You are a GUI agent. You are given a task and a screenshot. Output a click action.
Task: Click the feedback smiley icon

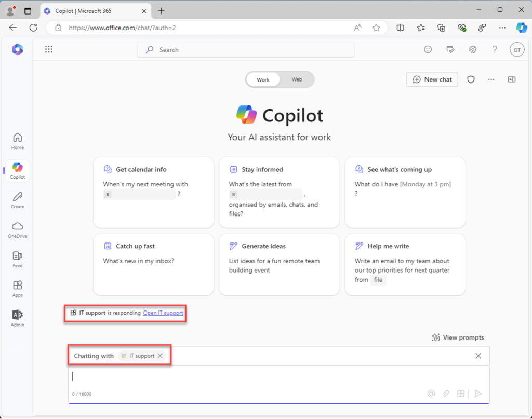click(x=428, y=49)
